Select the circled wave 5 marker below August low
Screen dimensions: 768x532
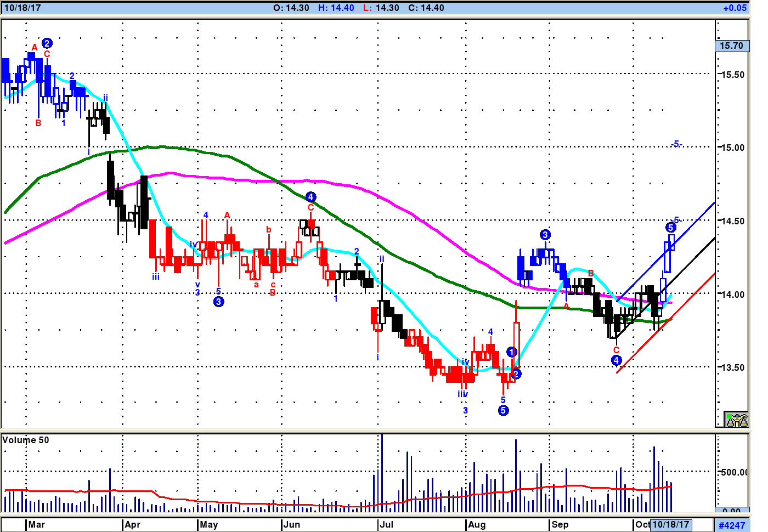(x=503, y=410)
